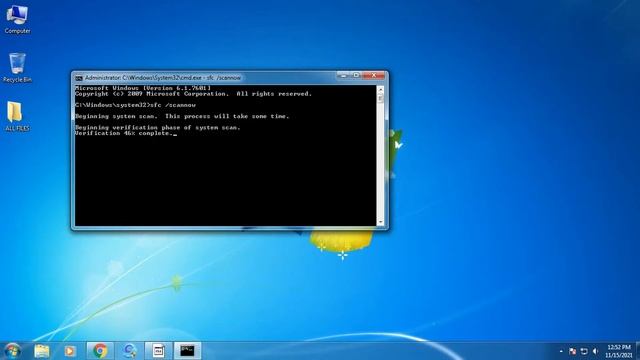Open the blue globe app beside Chrome
Image resolution: width=640 pixels, height=360 pixels.
coord(129,351)
